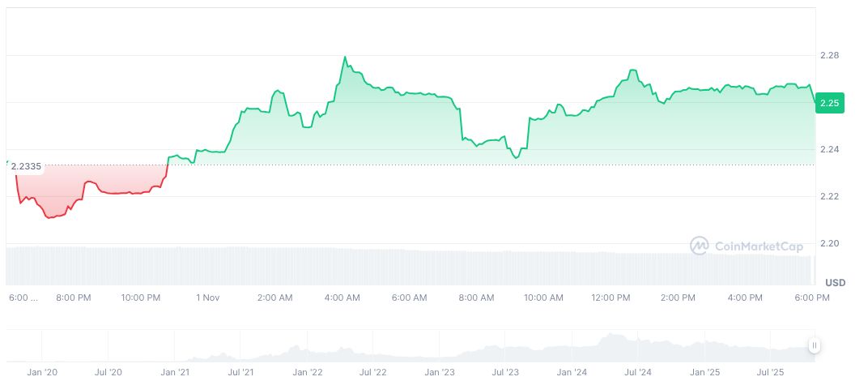The image size is (868, 381).
Task: Click the 2.24 price axis label
Action: [x=828, y=149]
